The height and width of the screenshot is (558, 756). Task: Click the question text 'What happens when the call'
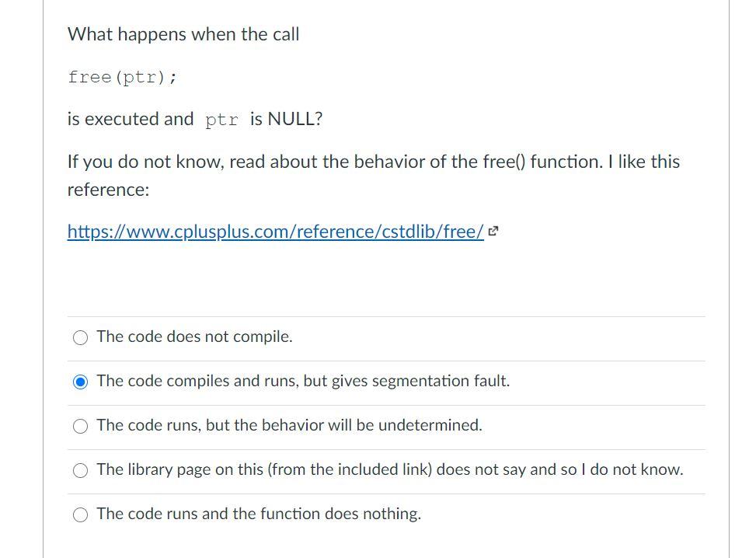pyautogui.click(x=183, y=34)
